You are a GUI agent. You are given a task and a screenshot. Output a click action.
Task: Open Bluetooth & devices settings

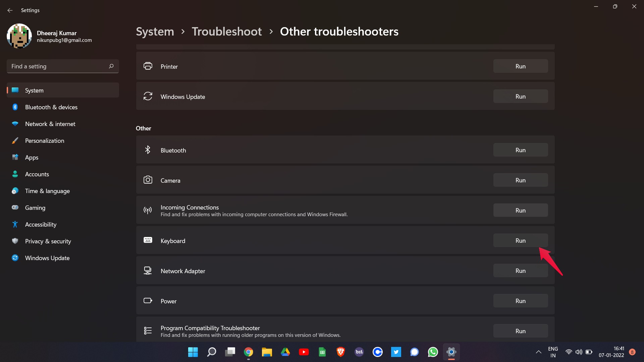pyautogui.click(x=51, y=107)
